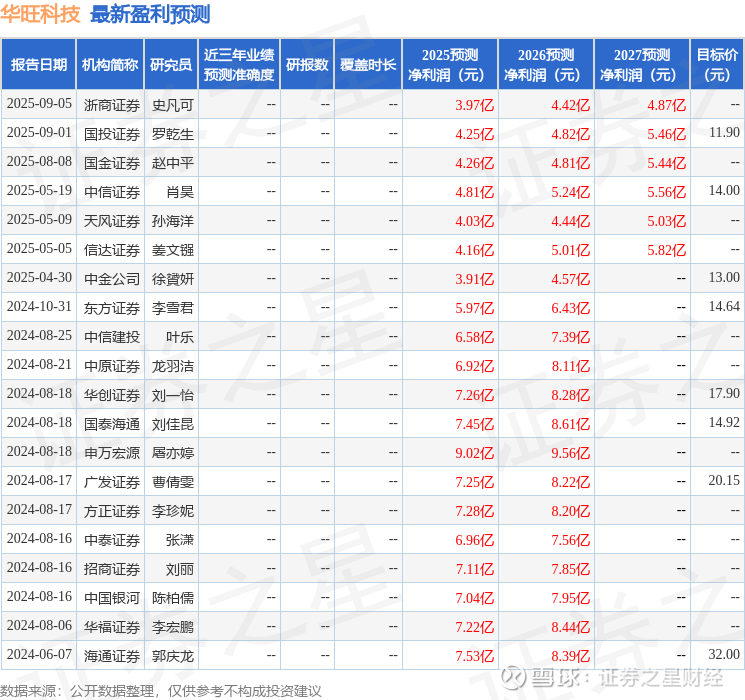The height and width of the screenshot is (700, 745).
Task: Click researcher name 李雪君
Action: pos(172,308)
